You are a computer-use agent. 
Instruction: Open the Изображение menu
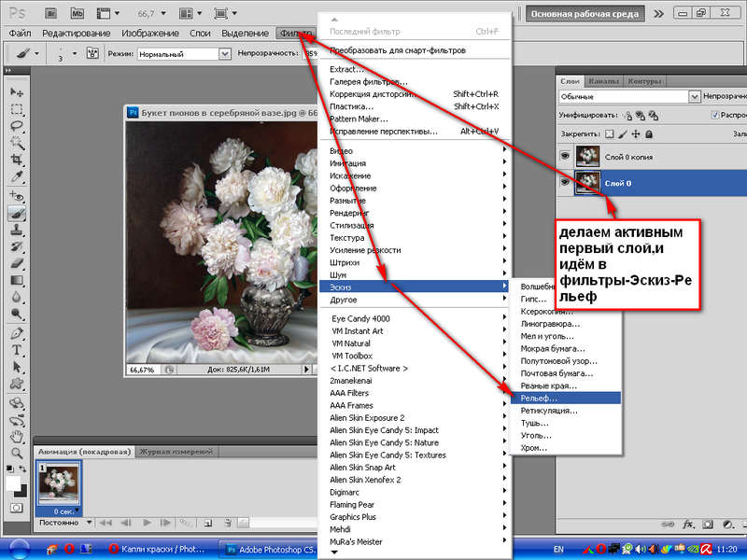(150, 34)
